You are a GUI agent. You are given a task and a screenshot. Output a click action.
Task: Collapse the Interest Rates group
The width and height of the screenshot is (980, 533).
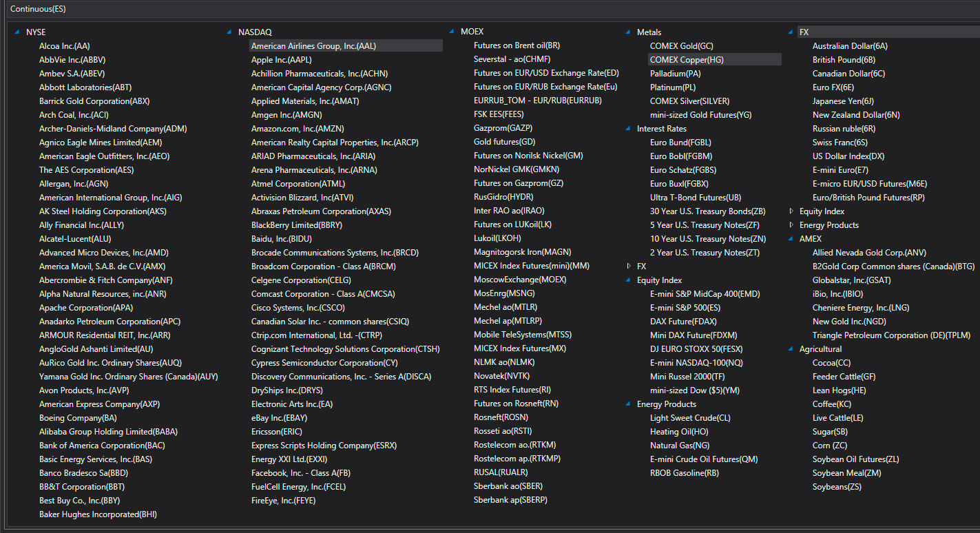(629, 129)
